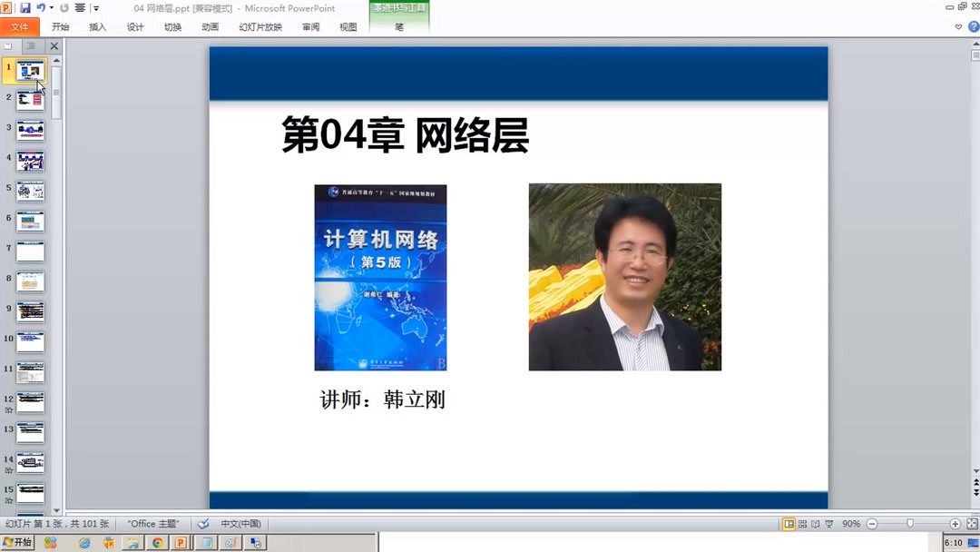Start the slide show from status bar

828,524
